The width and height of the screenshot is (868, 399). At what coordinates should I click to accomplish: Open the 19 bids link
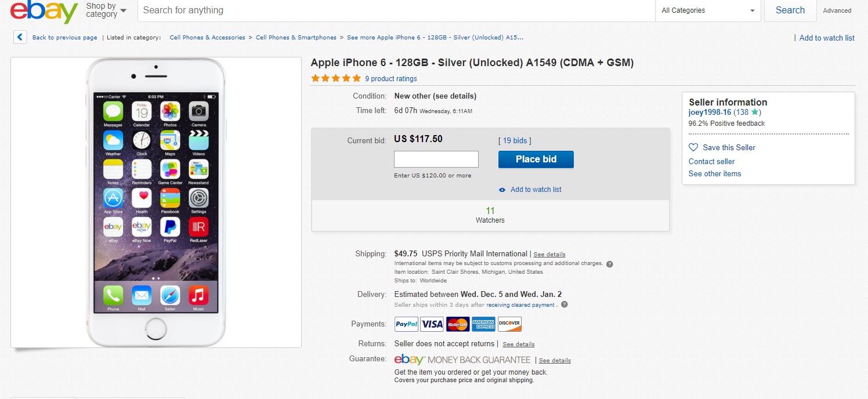pyautogui.click(x=515, y=140)
